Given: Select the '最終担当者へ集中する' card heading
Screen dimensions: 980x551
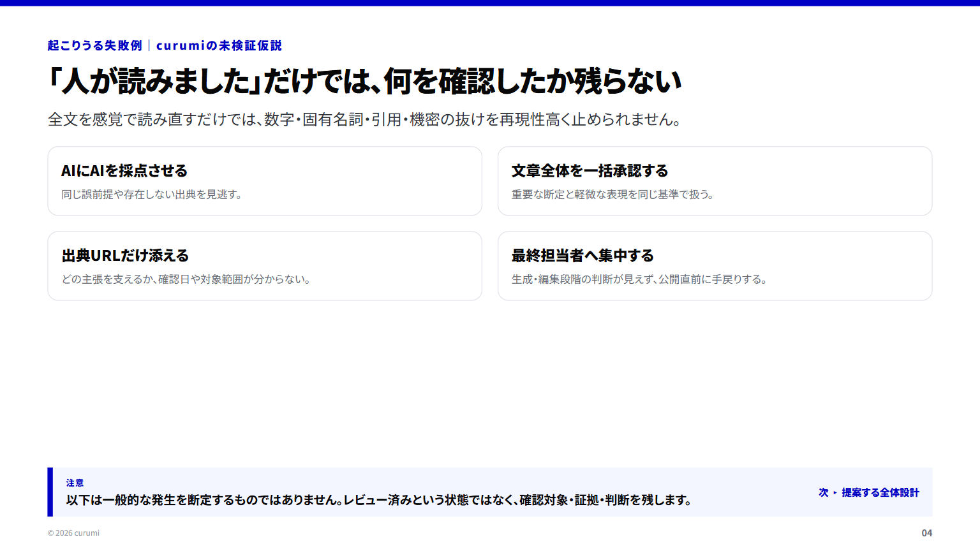Looking at the screenshot, I should (583, 256).
